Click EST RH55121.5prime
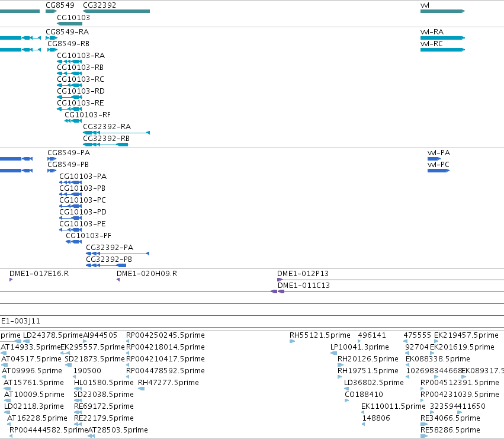This screenshot has width=504, height=439. [x=320, y=335]
